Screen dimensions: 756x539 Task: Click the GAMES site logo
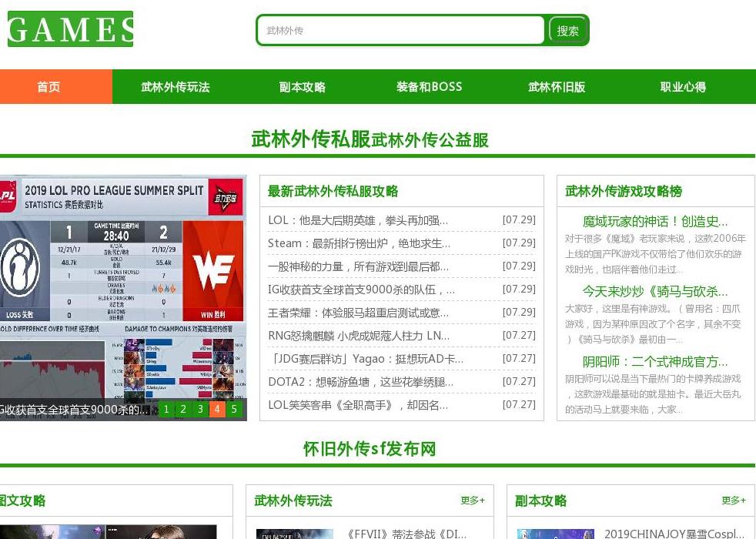pos(70,29)
